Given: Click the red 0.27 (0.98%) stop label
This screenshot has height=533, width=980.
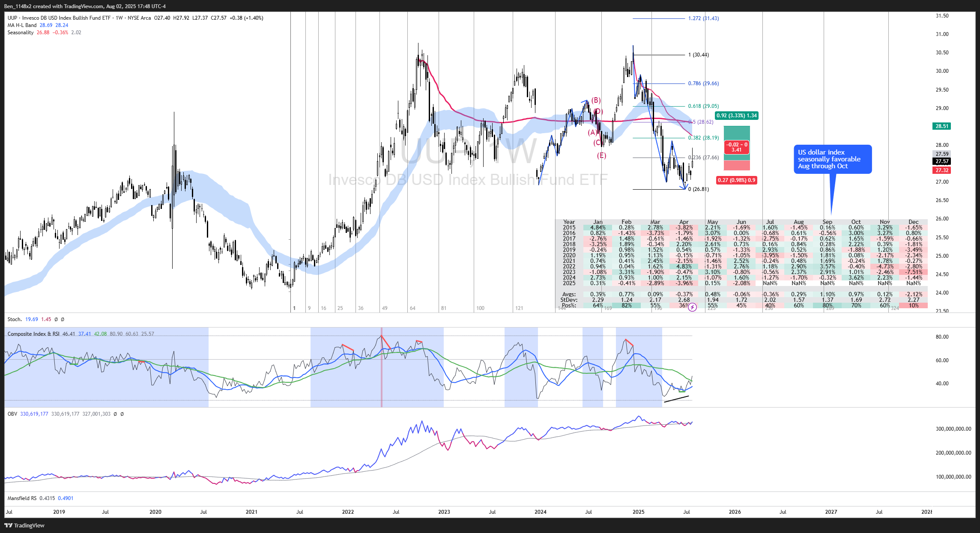Looking at the screenshot, I should [736, 180].
